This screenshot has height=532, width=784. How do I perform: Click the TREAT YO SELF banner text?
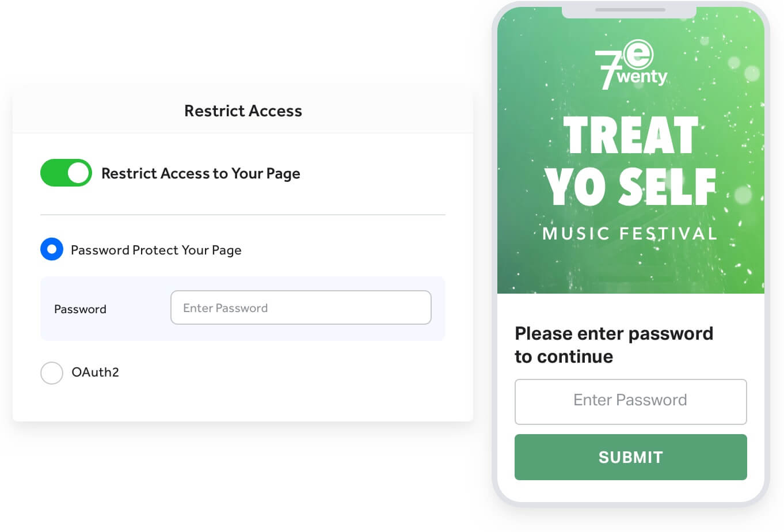(630, 161)
